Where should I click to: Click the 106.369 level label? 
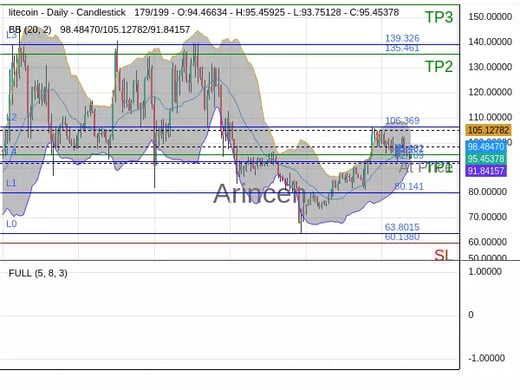(402, 120)
